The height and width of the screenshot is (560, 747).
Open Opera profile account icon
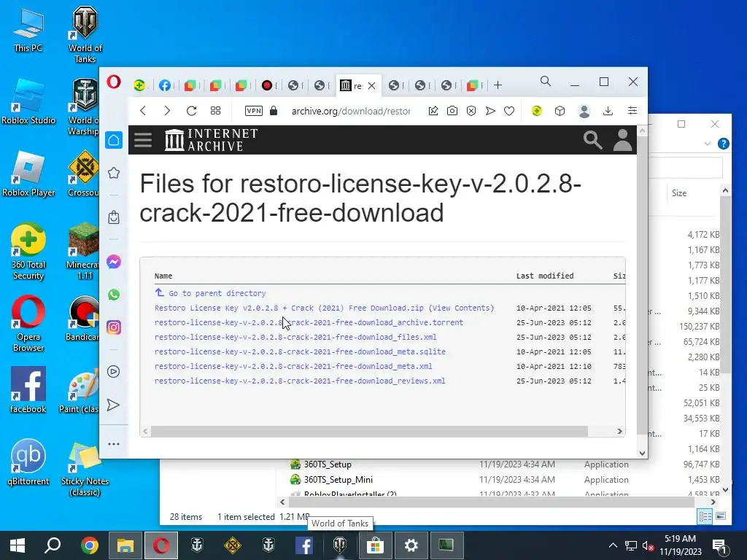click(x=584, y=111)
